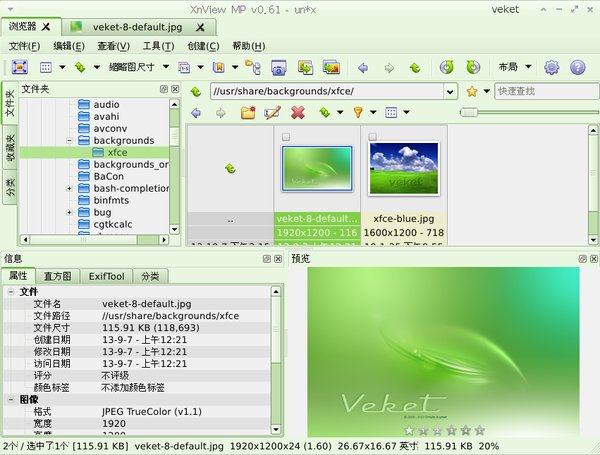Viewport: 600px width, 455px height.
Task: Switch to the ExifTool tab
Action: tap(106, 276)
